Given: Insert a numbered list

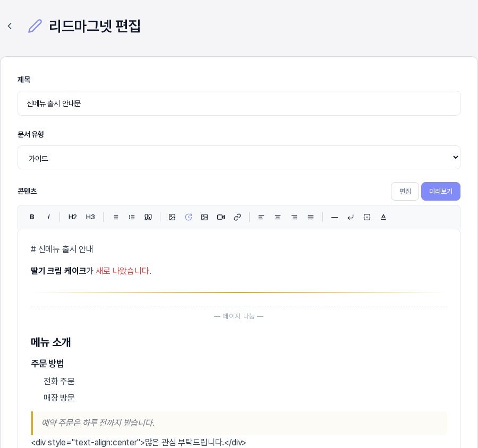Looking at the screenshot, I should tap(132, 217).
